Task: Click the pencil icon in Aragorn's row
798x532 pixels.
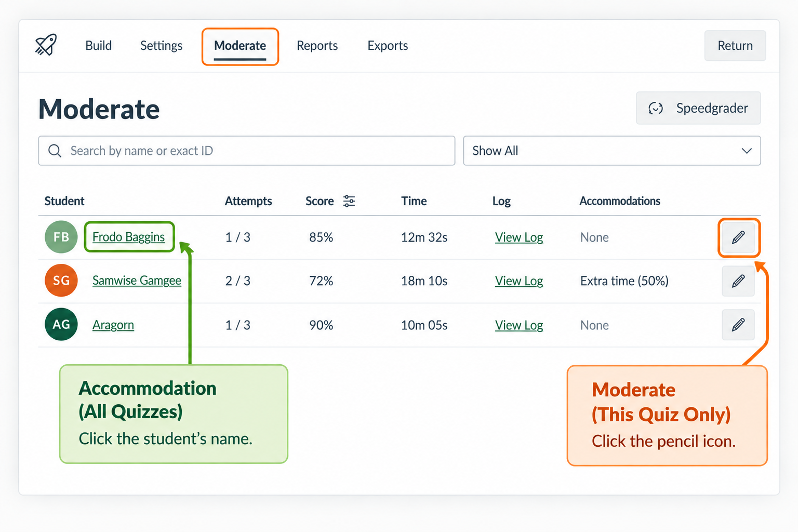Action: 738,325
